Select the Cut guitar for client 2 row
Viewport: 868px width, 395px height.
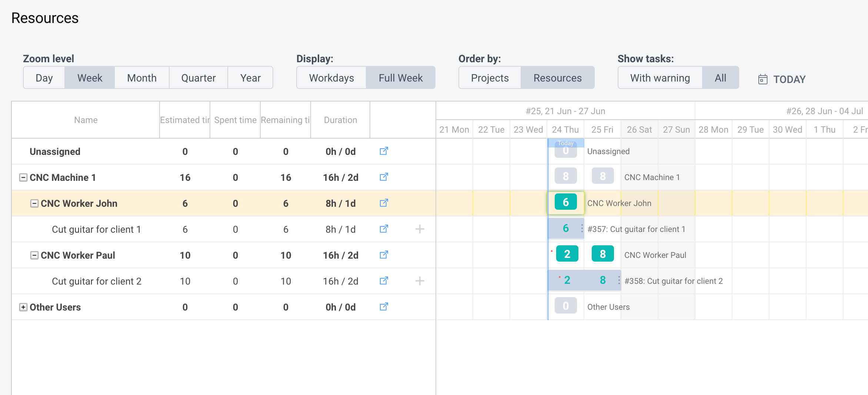tap(224, 281)
